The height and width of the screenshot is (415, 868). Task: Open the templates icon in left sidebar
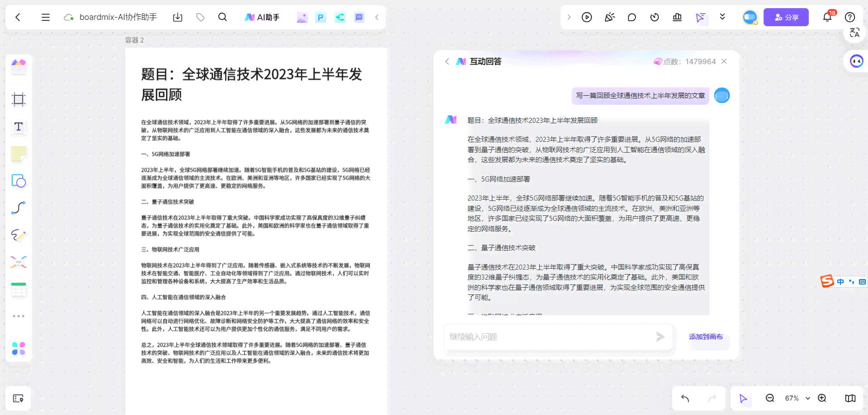[x=19, y=67]
